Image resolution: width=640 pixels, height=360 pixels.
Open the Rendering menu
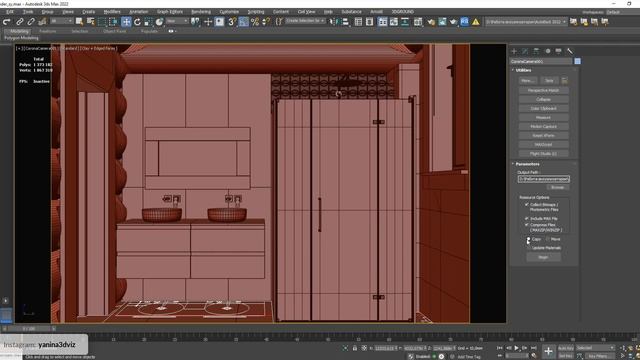201,12
